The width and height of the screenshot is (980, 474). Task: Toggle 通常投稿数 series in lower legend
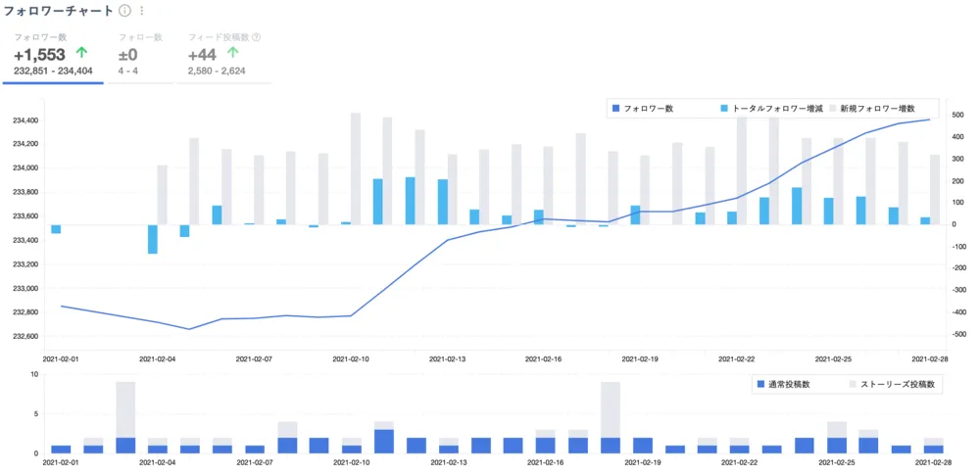coord(795,385)
